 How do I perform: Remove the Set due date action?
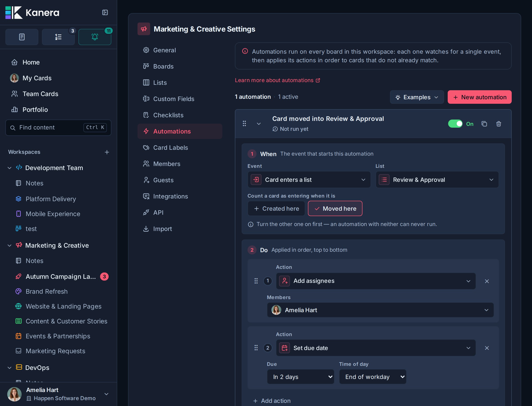[x=487, y=348]
